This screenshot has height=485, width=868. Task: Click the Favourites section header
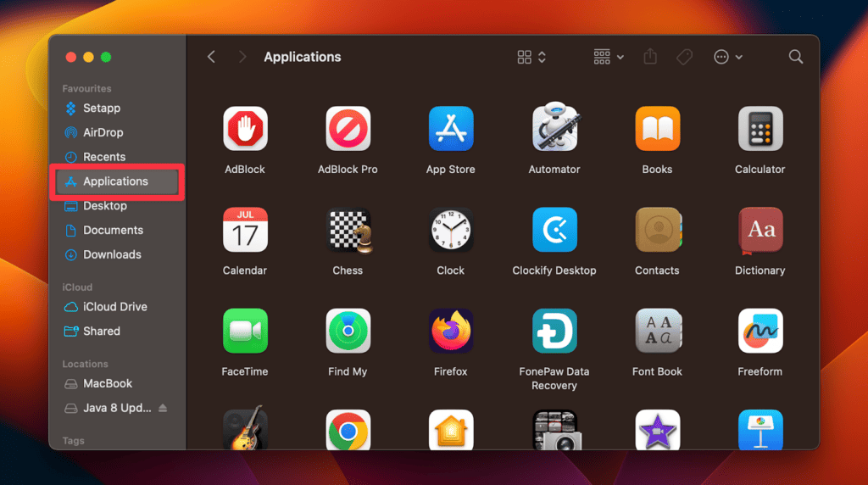coord(86,88)
